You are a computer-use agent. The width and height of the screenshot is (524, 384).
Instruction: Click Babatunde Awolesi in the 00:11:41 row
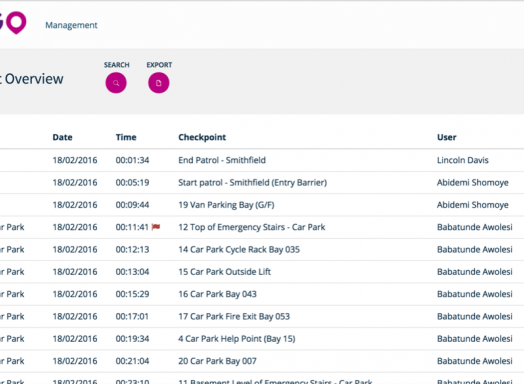pos(475,227)
